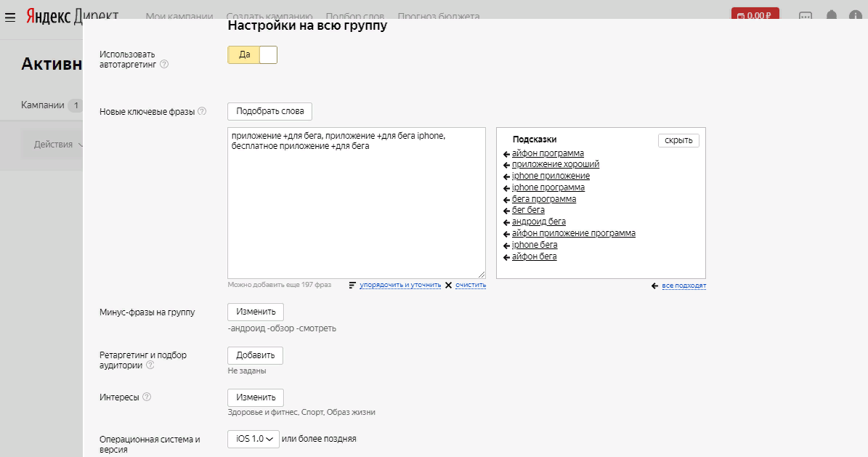Click the Подобрать слова button
The image size is (868, 457).
269,111
